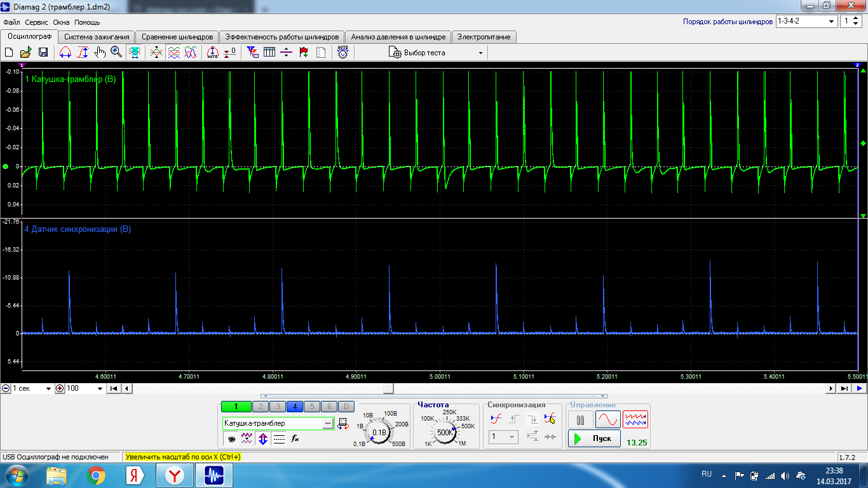868x488 pixels.
Task: Click the zero level reset toolbar icon
Action: coord(229,53)
